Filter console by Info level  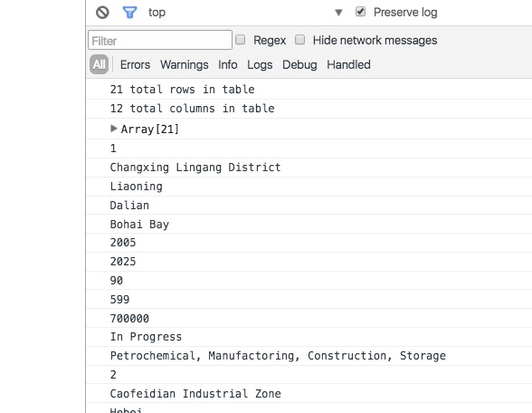228,64
